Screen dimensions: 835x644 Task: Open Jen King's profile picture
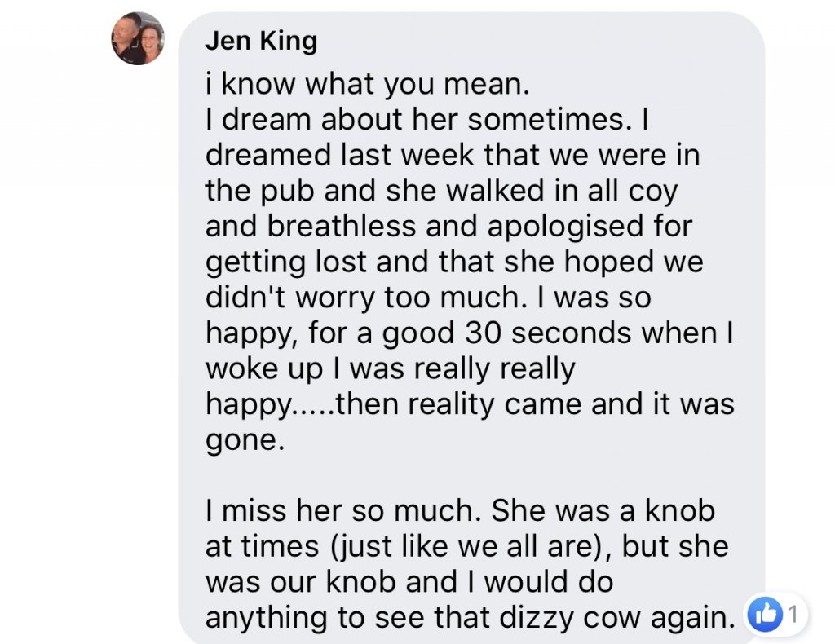(x=138, y=39)
